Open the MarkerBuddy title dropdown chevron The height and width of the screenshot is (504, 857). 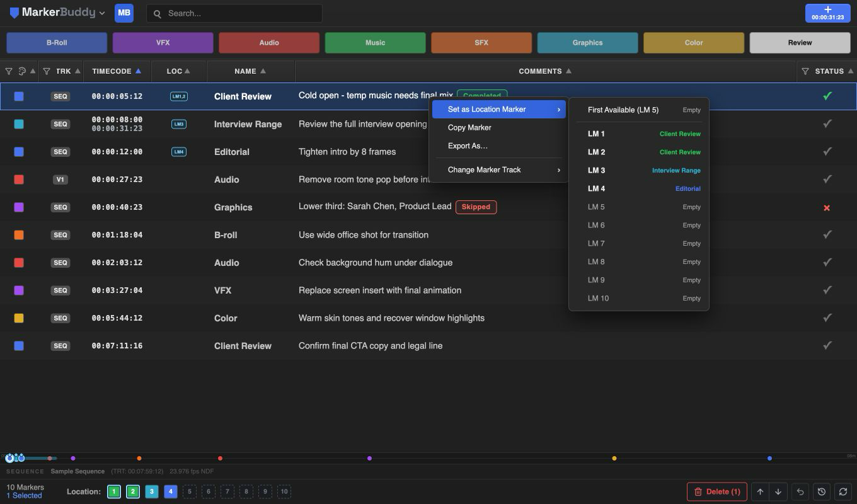click(102, 13)
